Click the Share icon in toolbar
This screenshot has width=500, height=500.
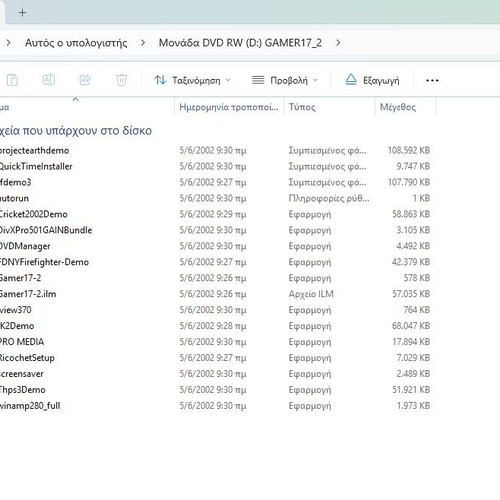(85, 80)
